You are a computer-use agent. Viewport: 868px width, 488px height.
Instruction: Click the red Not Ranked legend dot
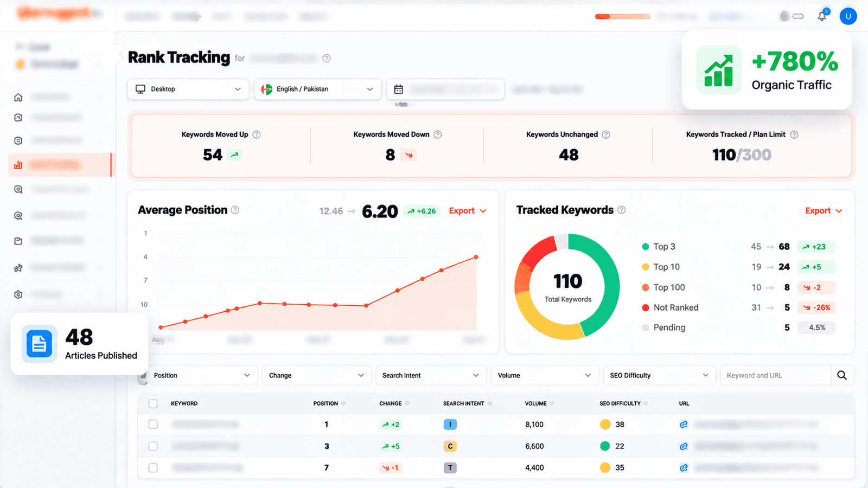(x=646, y=307)
